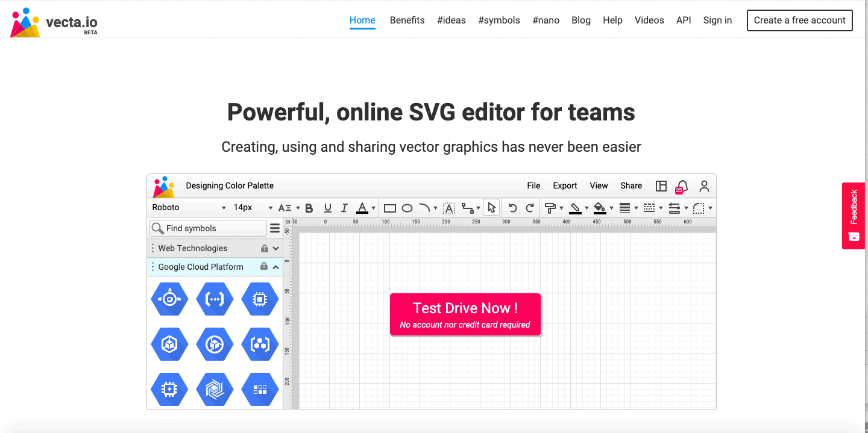Open the Export menu
Screen dimensions: 868x433
pyautogui.click(x=565, y=185)
